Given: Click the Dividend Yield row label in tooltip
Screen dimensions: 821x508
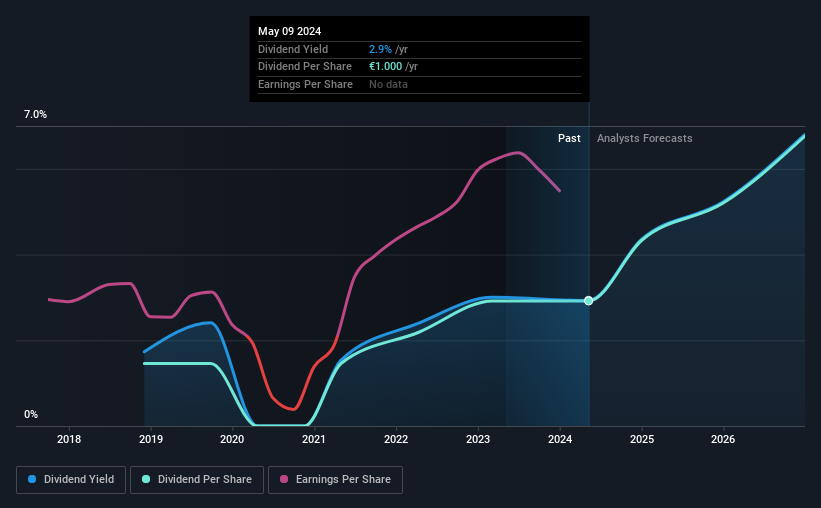Looking at the screenshot, I should coord(293,49).
